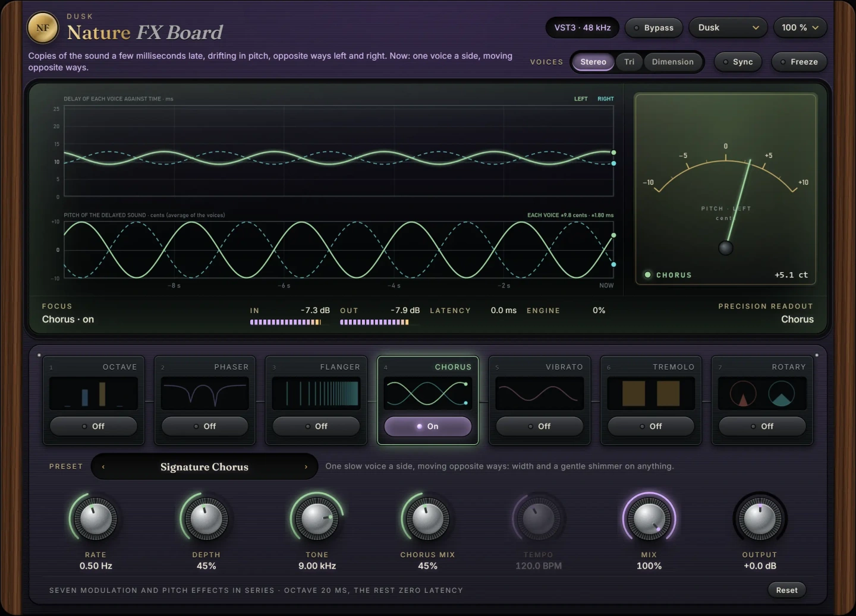
Task: Select the Vibrato sine wave graphic
Action: click(x=539, y=393)
